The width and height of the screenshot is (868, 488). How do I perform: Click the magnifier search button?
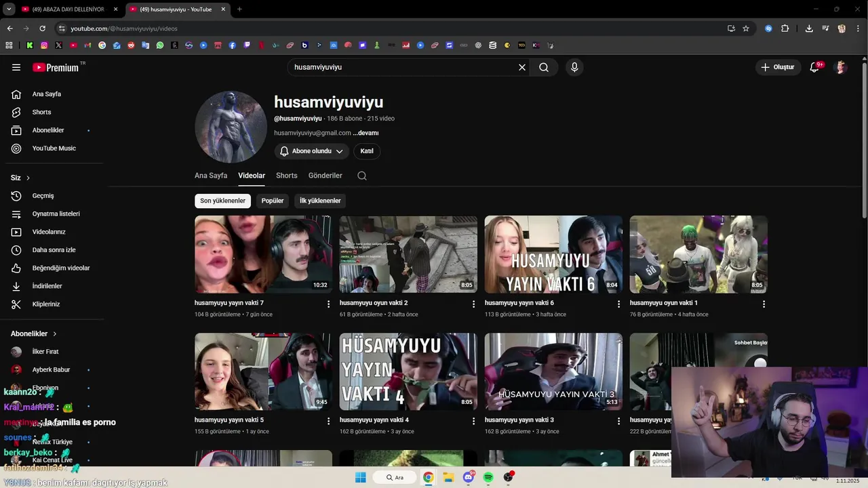[x=544, y=67]
